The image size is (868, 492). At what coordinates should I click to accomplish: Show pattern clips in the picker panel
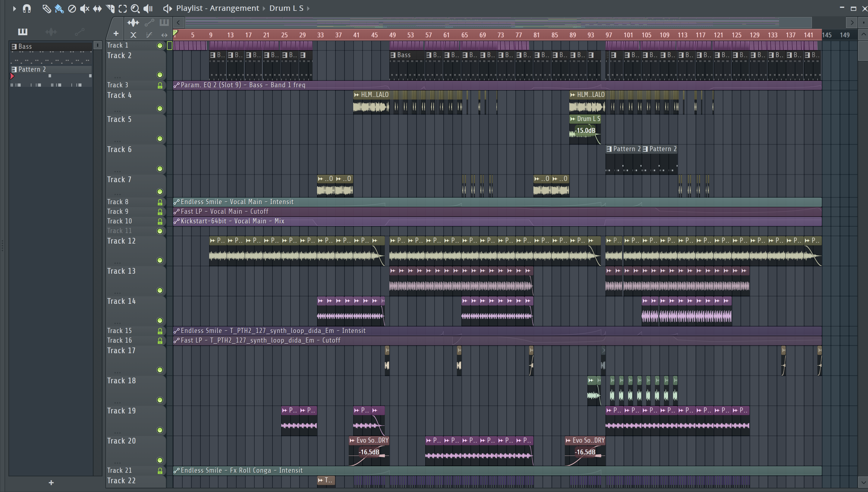[23, 32]
